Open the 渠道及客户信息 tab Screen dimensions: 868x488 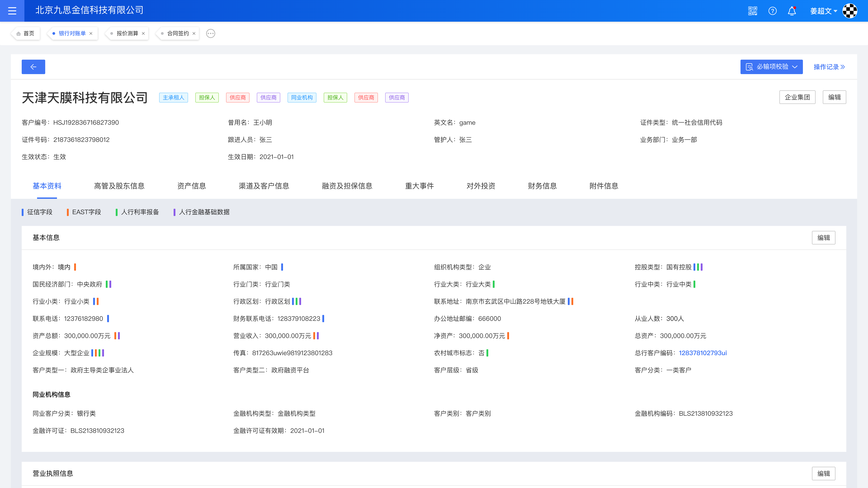click(264, 186)
